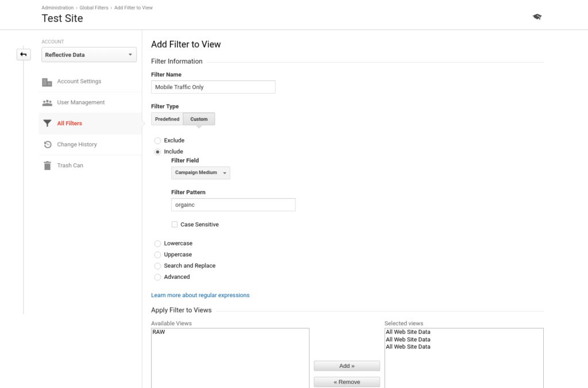Switch to the Predefined filter type tab

pos(167,119)
